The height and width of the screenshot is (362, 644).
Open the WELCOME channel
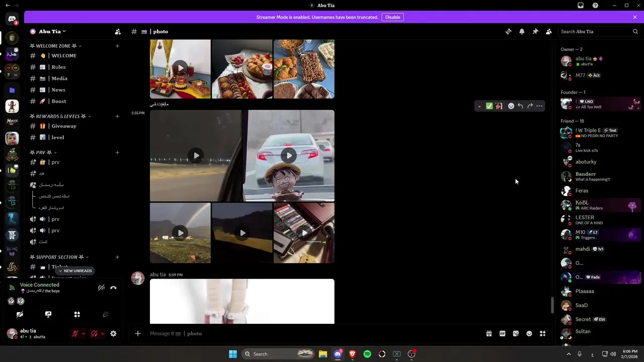point(74,56)
